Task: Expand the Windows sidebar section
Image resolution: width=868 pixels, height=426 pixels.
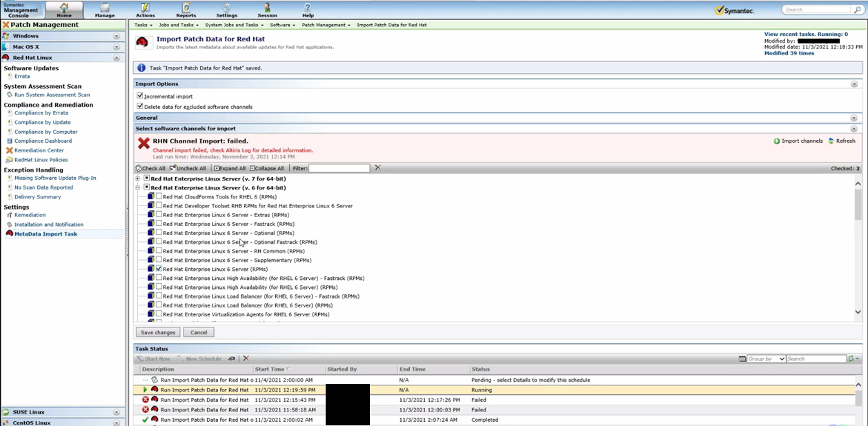Action: (x=117, y=36)
